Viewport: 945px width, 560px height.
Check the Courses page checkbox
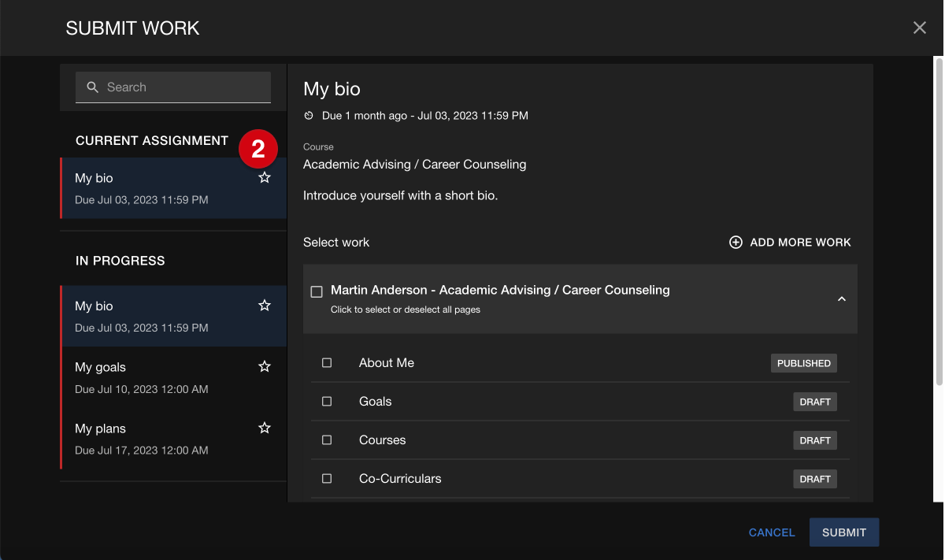[327, 440]
